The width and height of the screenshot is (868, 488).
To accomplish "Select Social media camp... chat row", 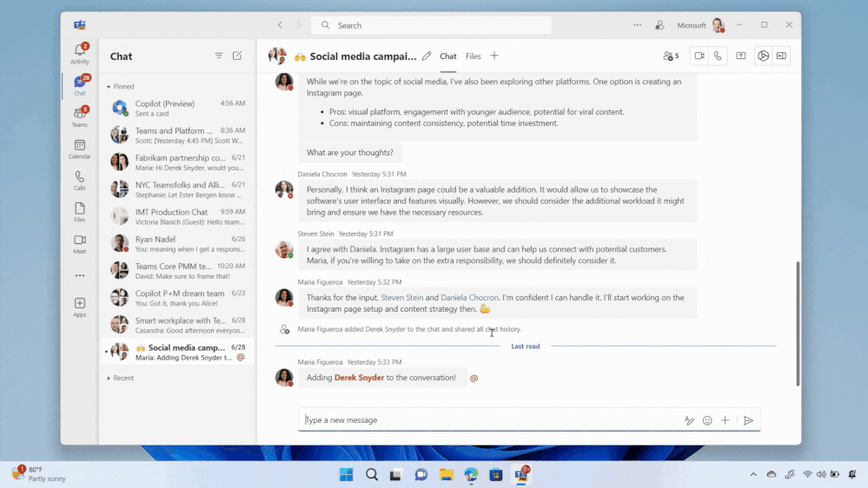I will click(178, 352).
